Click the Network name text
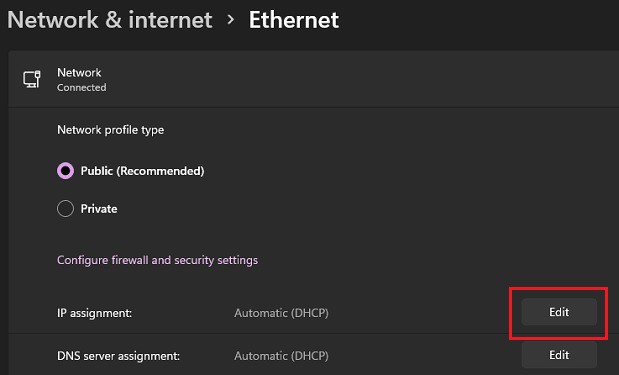Viewport: 619px width, 375px height. click(79, 73)
